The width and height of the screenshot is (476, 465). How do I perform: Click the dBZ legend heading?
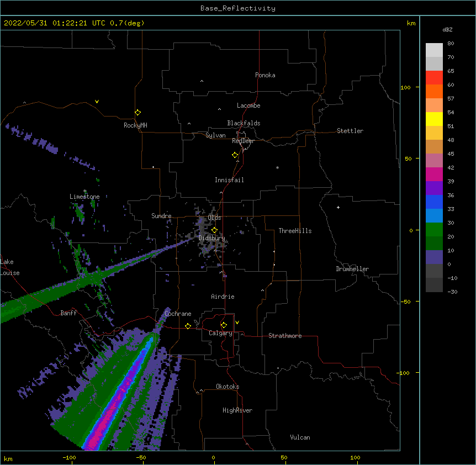pos(447,29)
